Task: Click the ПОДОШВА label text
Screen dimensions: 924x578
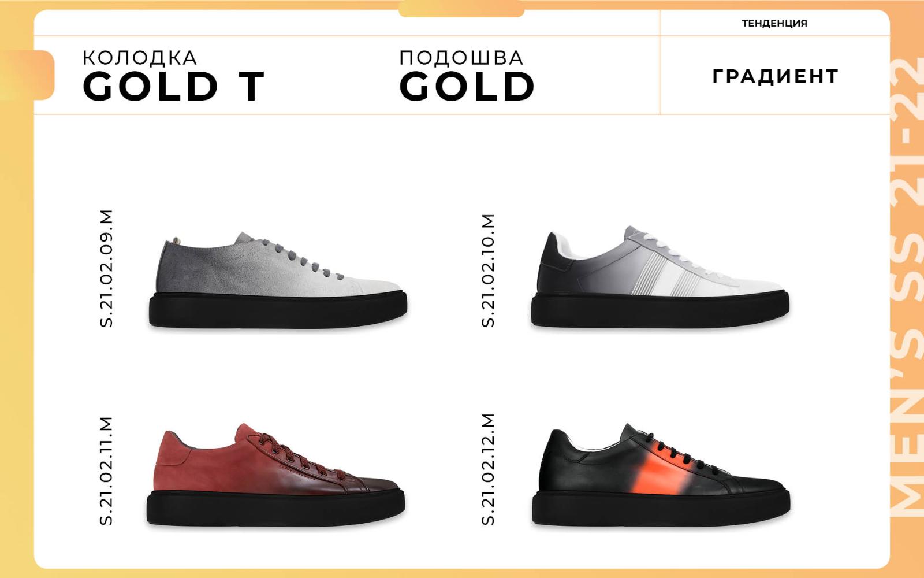Action: (461, 58)
